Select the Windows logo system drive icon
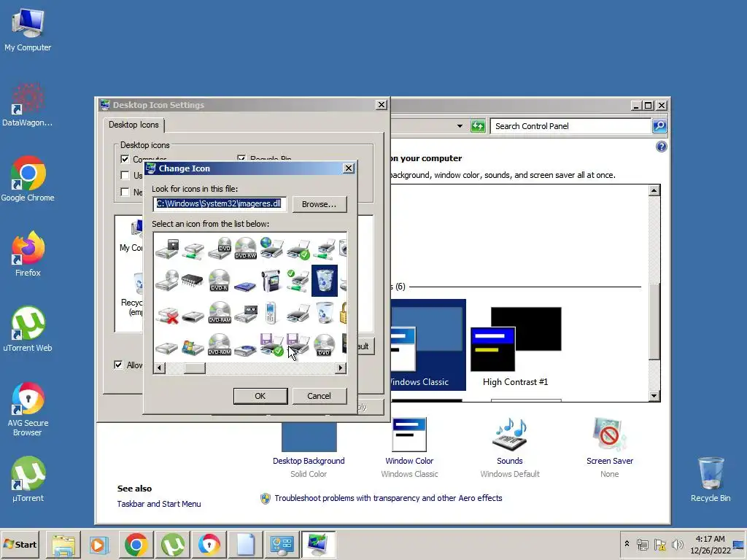The image size is (747, 560). [193, 346]
